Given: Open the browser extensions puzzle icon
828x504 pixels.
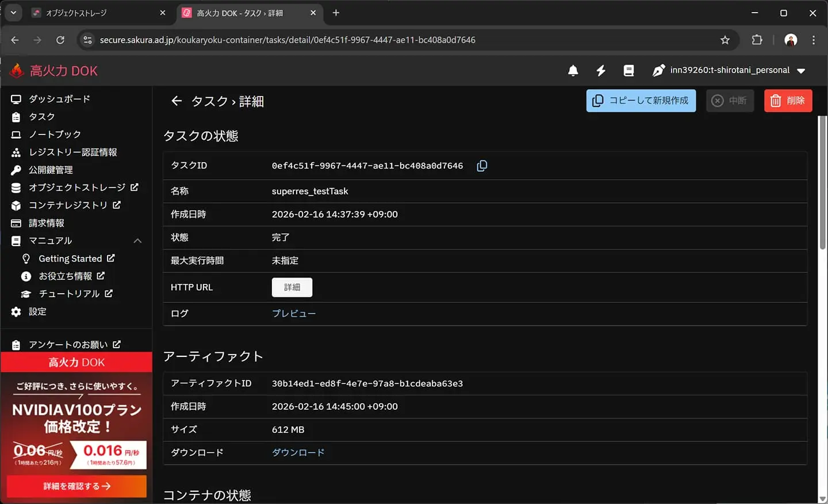Looking at the screenshot, I should point(757,40).
